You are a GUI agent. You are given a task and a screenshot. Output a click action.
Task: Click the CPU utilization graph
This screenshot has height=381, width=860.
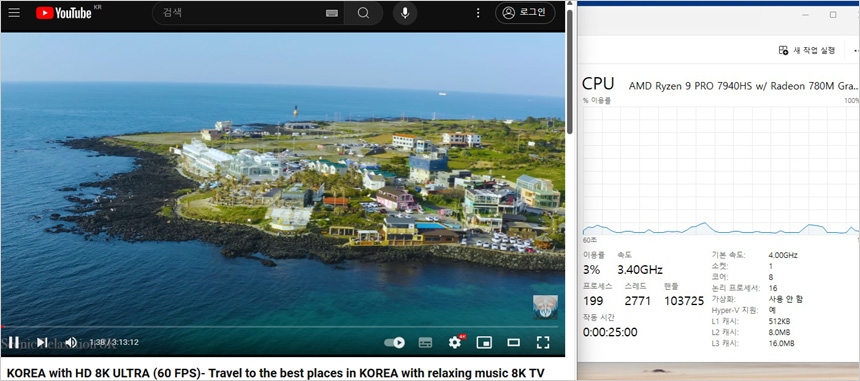[721, 170]
